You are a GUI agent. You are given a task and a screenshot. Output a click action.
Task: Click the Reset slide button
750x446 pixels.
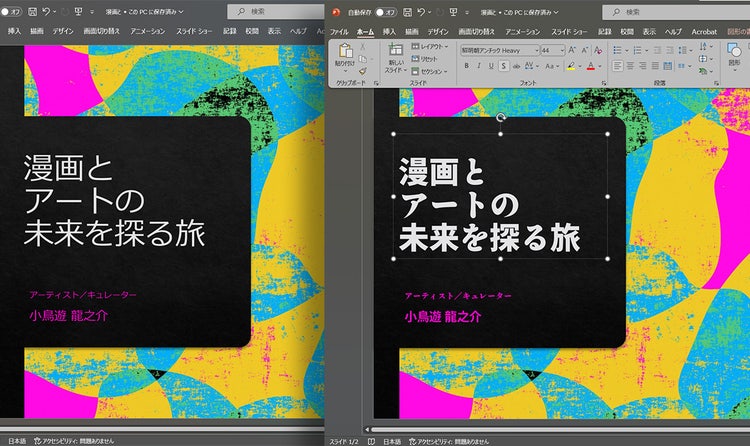point(425,59)
